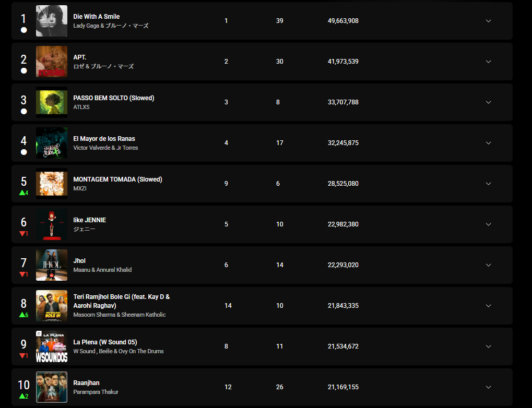532x408 pixels.
Task: Click the Parampara Thakur artist name
Action: coord(96,392)
